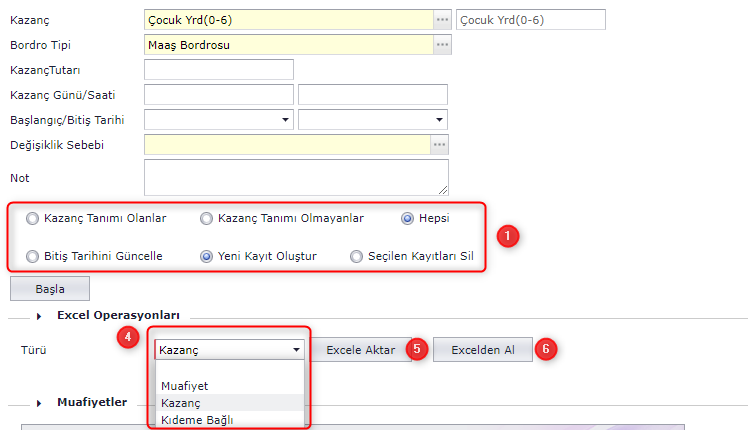748x430 pixels.
Task: Open the Değişiklik Sebebi lookup ellipsis button
Action: coord(440,145)
